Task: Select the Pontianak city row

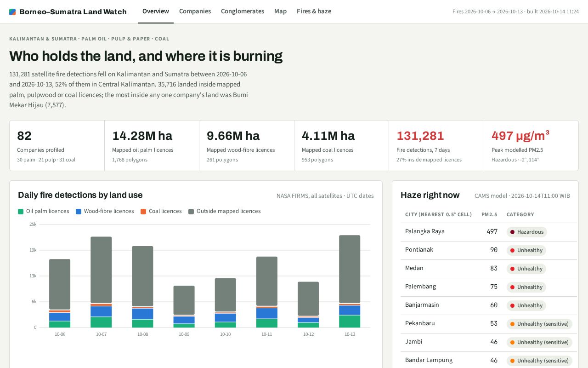Action: (489, 251)
